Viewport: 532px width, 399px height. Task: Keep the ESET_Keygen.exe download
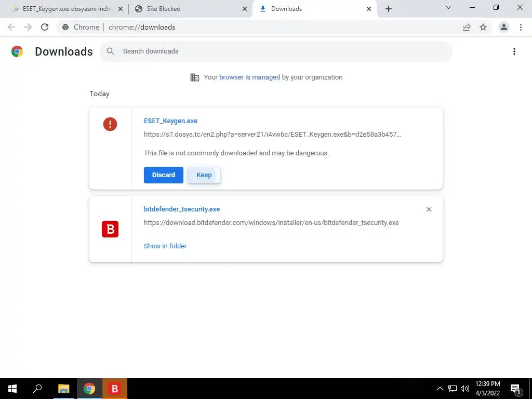(204, 175)
